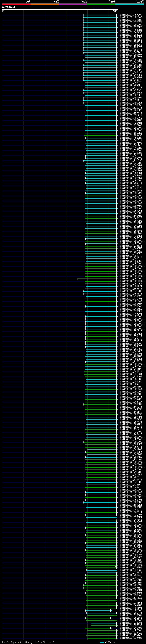Click the green ~80% identity legend segment
The width and height of the screenshot is (146, 644).
(x=101, y=4)
